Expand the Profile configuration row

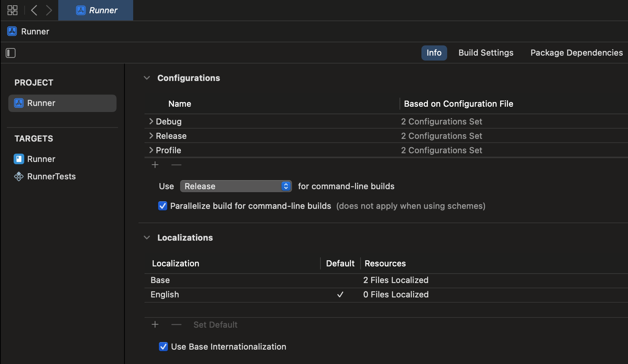151,150
